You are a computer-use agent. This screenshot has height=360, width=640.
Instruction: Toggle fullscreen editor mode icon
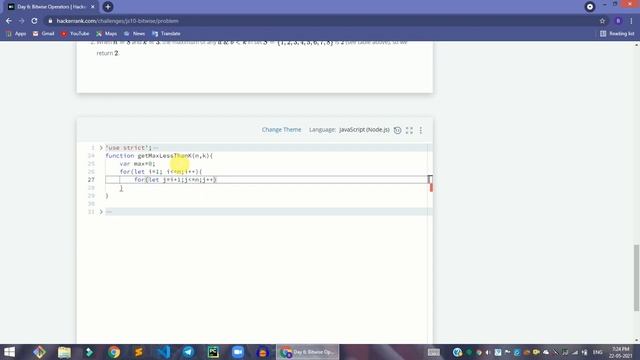[x=409, y=130]
